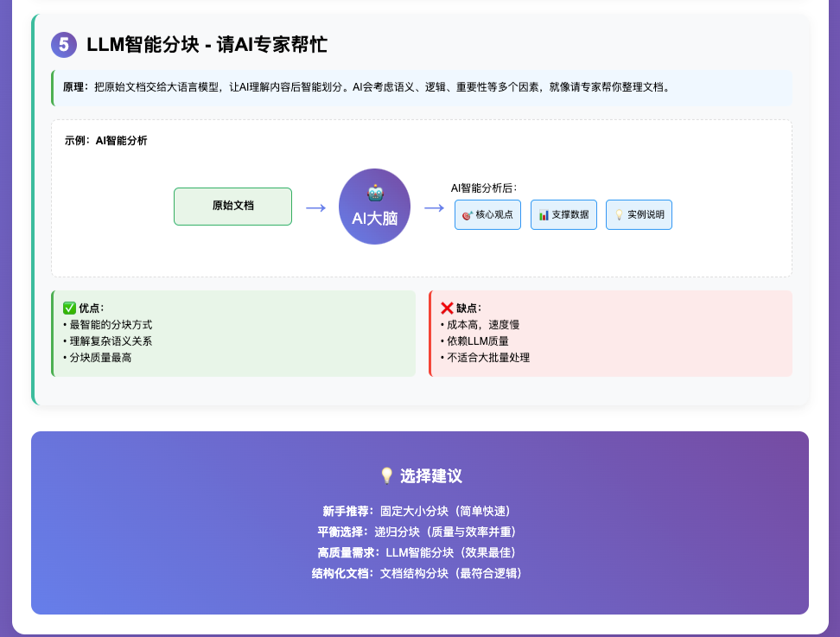Click the 原理 explanation banner
Viewport: 840px width, 637px height.
421,87
